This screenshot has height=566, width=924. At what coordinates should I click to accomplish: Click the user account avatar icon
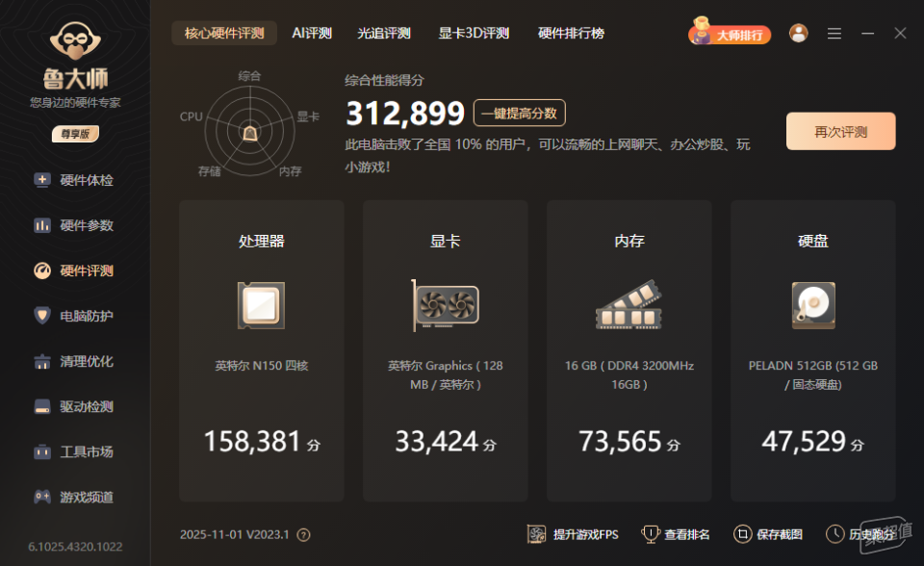point(798,34)
